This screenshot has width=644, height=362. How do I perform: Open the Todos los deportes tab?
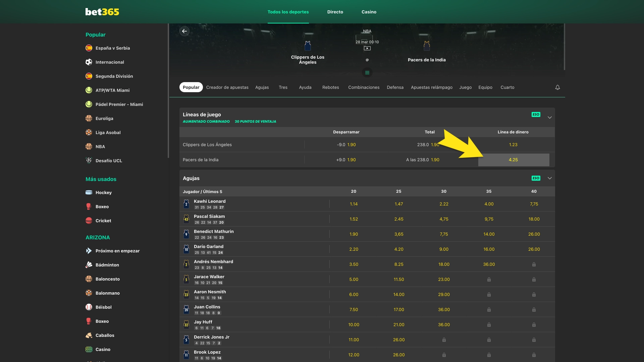pyautogui.click(x=288, y=12)
